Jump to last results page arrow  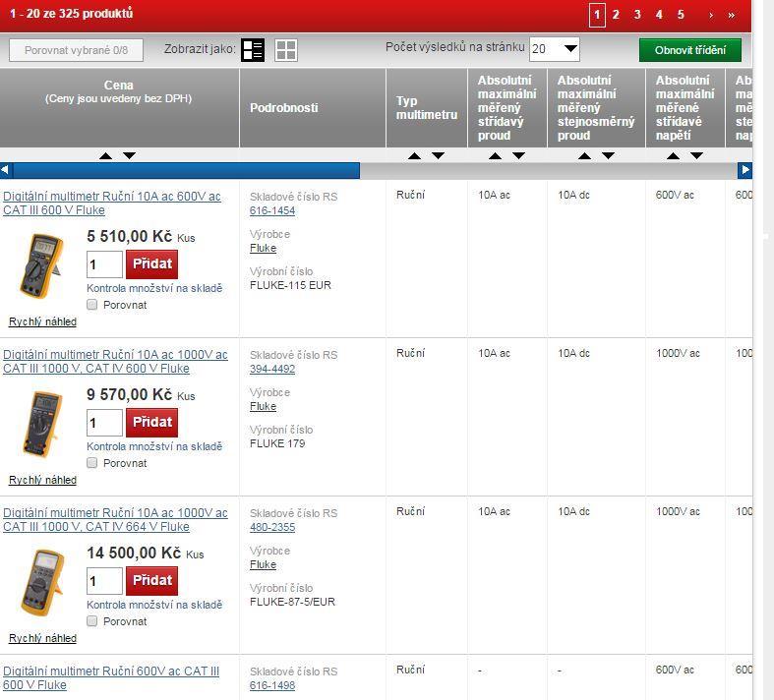coord(732,16)
